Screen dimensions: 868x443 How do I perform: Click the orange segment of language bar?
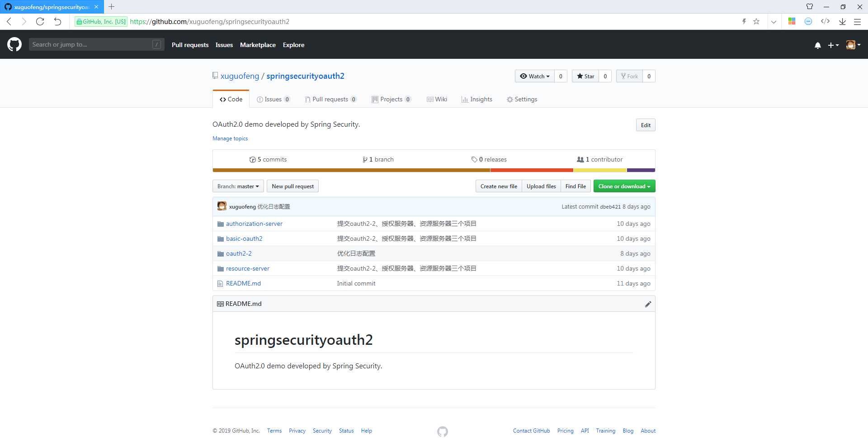point(351,170)
